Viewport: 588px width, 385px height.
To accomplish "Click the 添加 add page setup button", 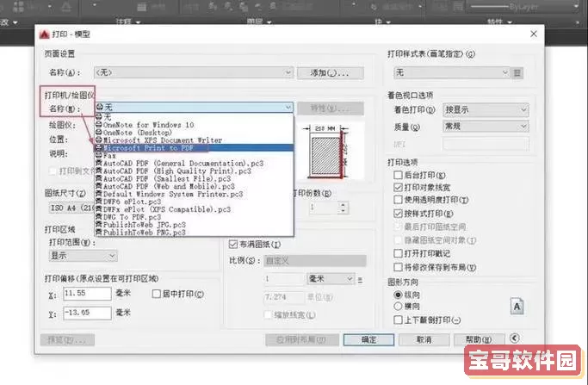I will pyautogui.click(x=330, y=73).
